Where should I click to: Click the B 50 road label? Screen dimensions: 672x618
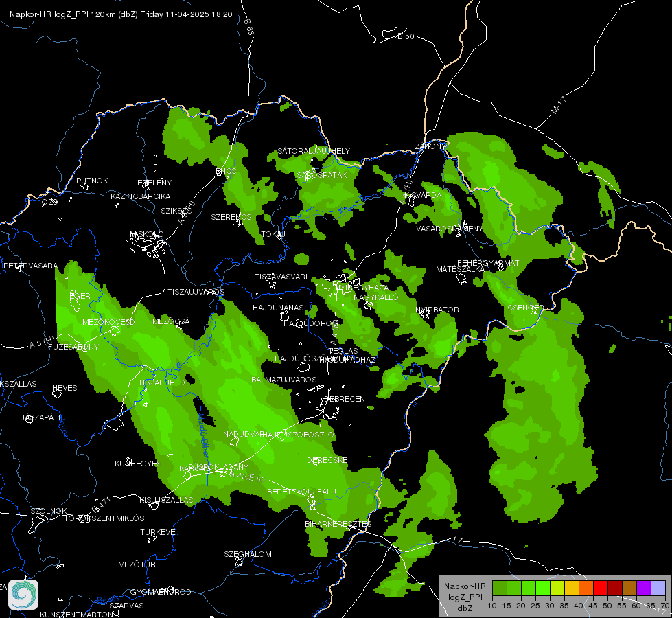(x=406, y=36)
